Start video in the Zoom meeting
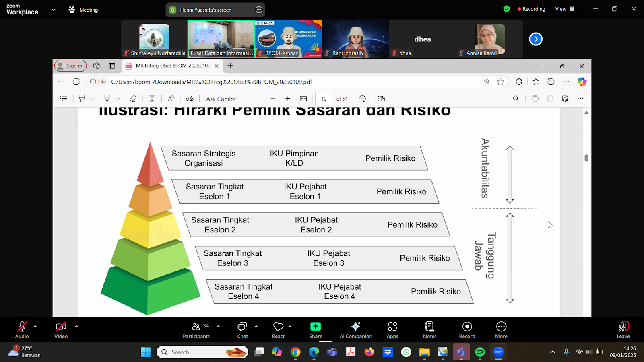 pos(60,329)
